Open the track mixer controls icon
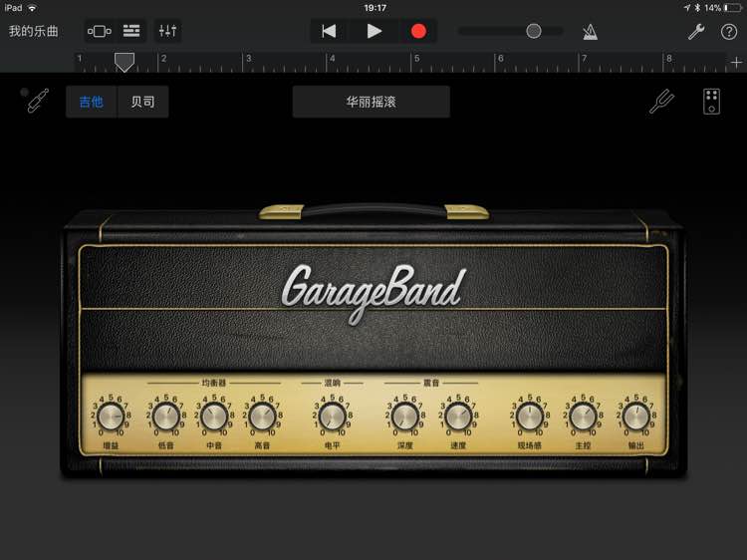The width and height of the screenshot is (747, 560). (x=167, y=32)
